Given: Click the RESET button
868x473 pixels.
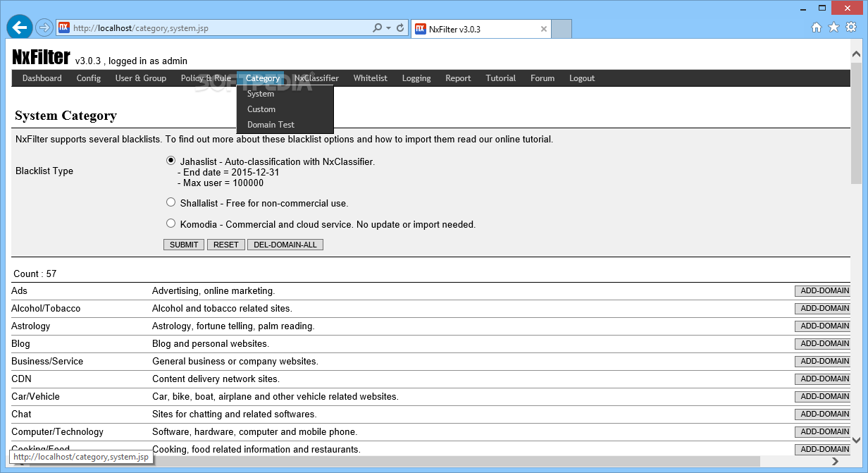Looking at the screenshot, I should point(226,245).
